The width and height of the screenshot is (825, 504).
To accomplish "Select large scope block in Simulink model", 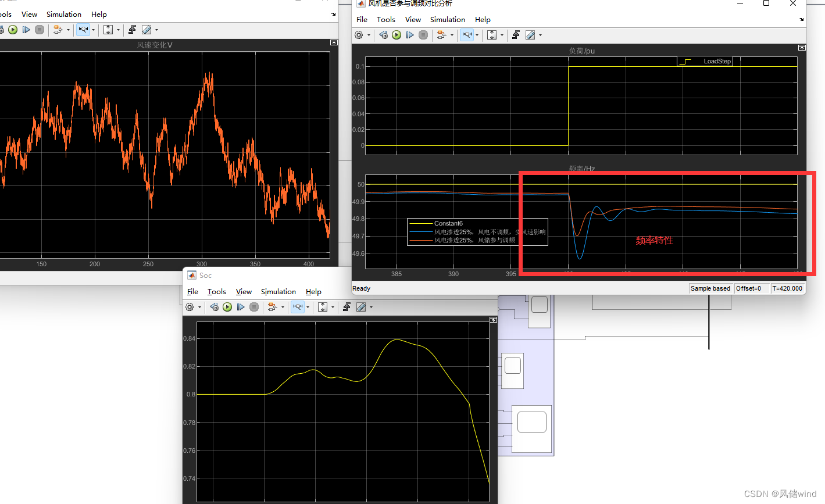I will point(531,429).
